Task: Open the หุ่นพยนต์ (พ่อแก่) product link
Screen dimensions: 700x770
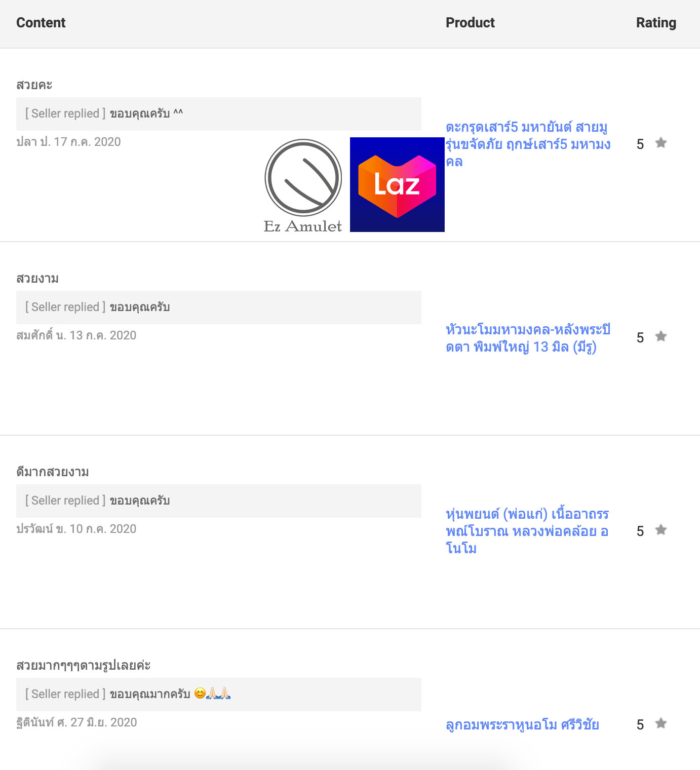Action: [527, 531]
